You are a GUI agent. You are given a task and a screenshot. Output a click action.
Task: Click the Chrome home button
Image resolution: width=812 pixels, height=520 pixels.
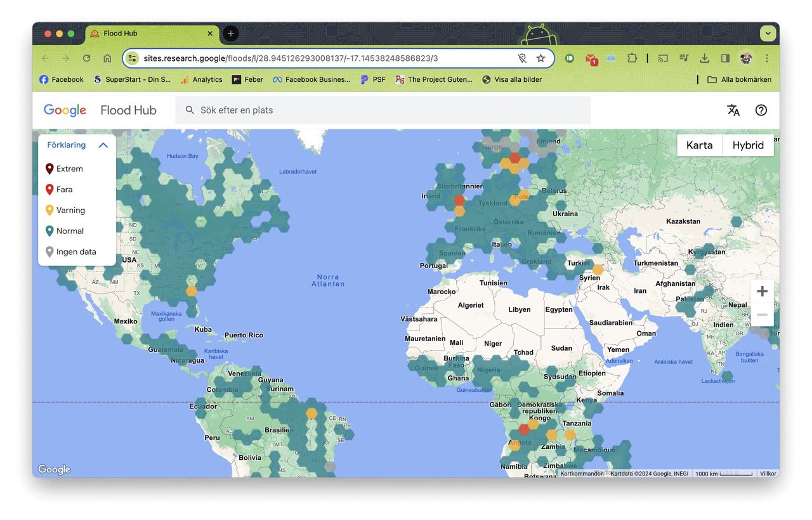pos(107,58)
